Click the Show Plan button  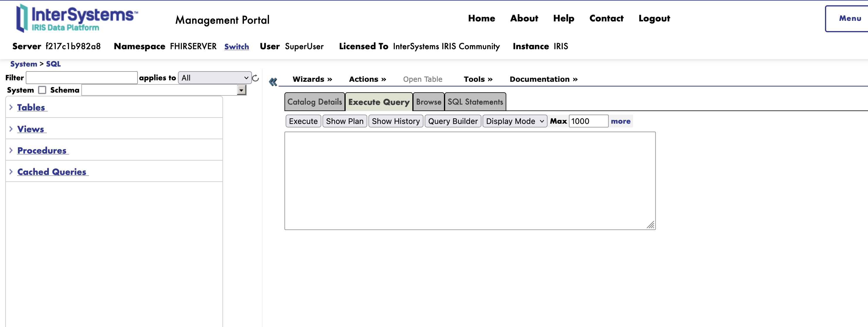pyautogui.click(x=344, y=121)
